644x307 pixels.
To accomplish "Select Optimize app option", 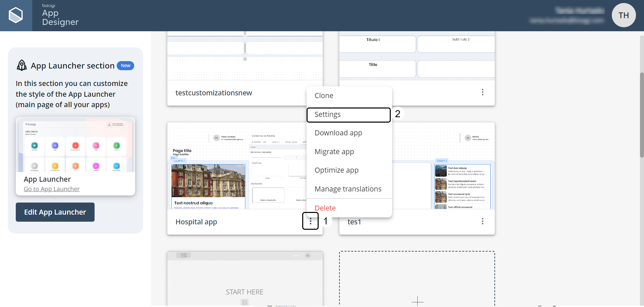I will [349, 170].
